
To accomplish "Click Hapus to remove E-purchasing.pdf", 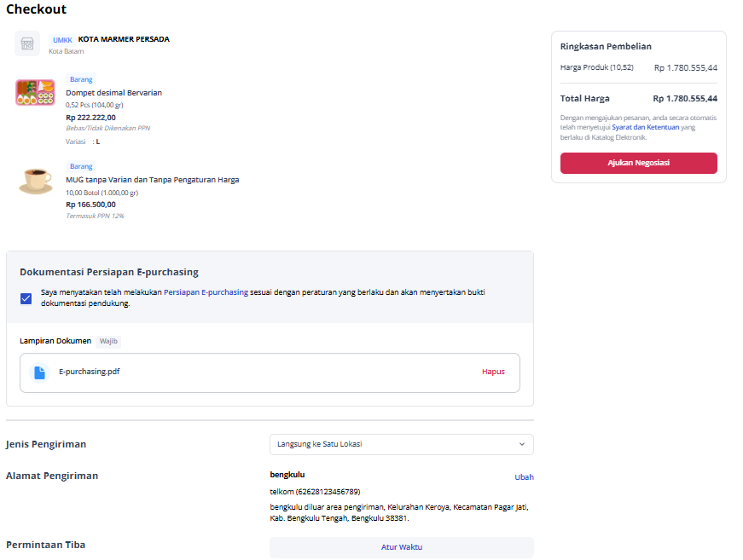I will click(493, 372).
